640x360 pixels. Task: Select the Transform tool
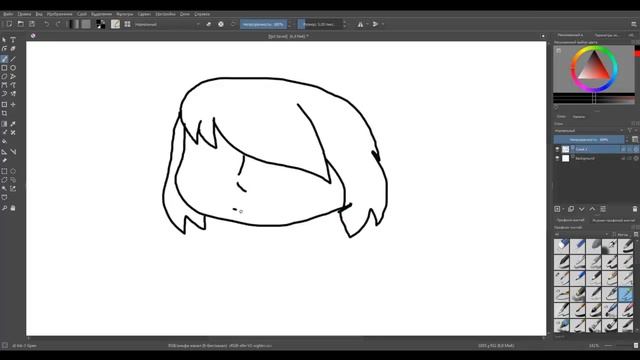pos(4,104)
